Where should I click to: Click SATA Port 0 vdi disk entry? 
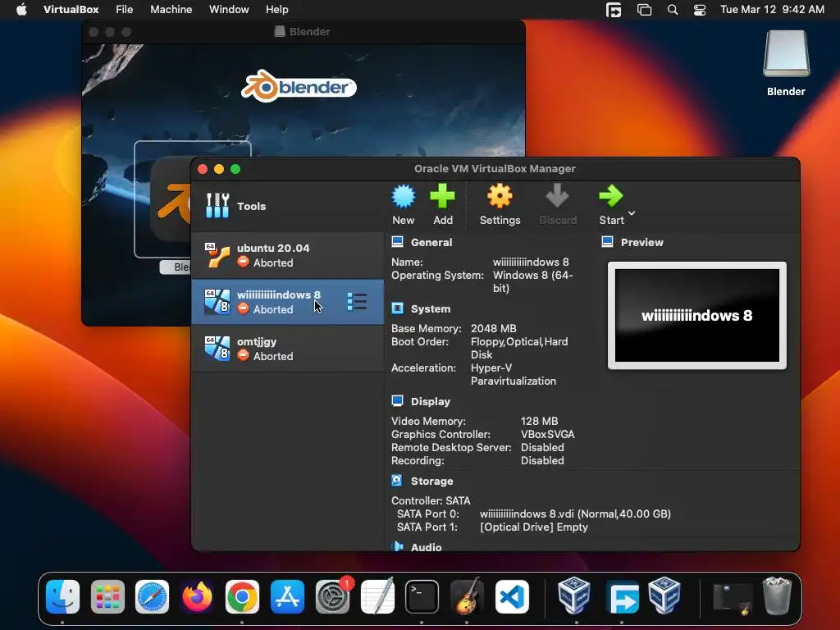575,514
